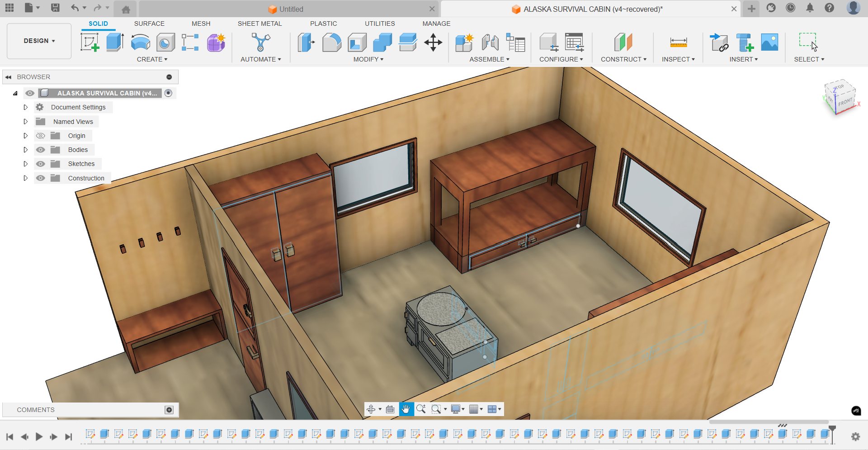Expand the COMMENTS panel plus button
The image size is (868, 450).
(x=169, y=410)
